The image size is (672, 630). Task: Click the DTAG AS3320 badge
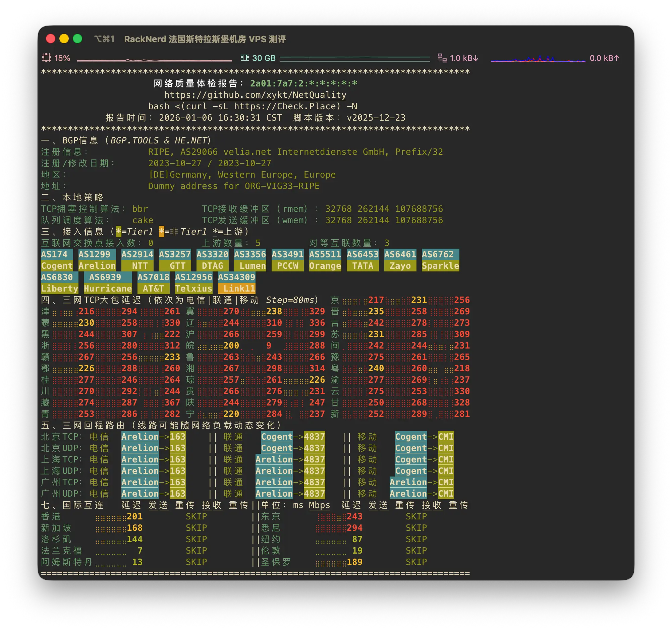pyautogui.click(x=213, y=260)
